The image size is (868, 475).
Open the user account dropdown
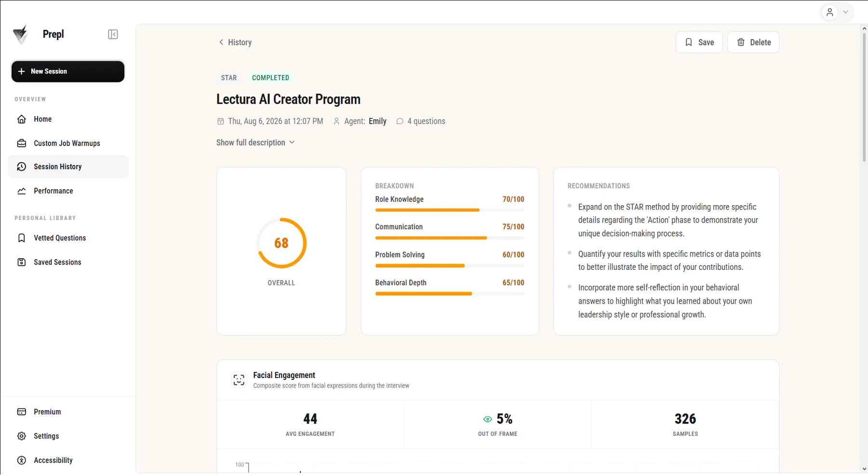(837, 12)
